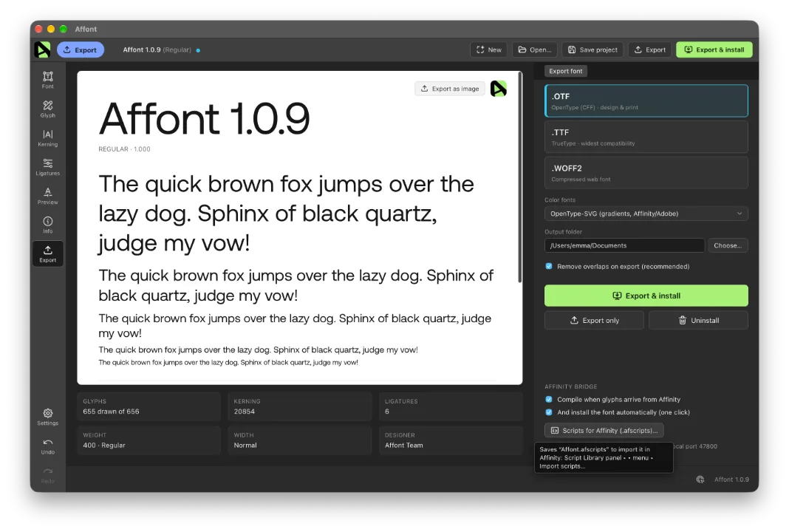Click the preview pane vertical scrollbar
The width and height of the screenshot is (789, 532).
click(x=520, y=177)
